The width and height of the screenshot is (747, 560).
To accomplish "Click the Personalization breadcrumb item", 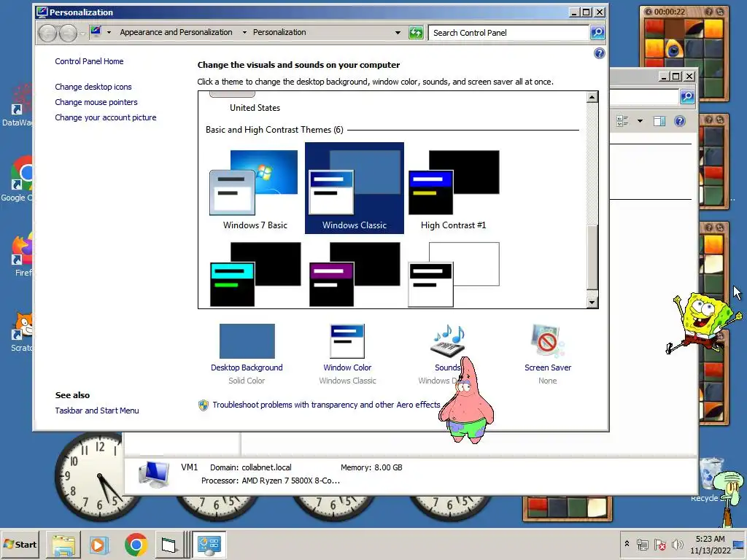I will click(x=279, y=32).
